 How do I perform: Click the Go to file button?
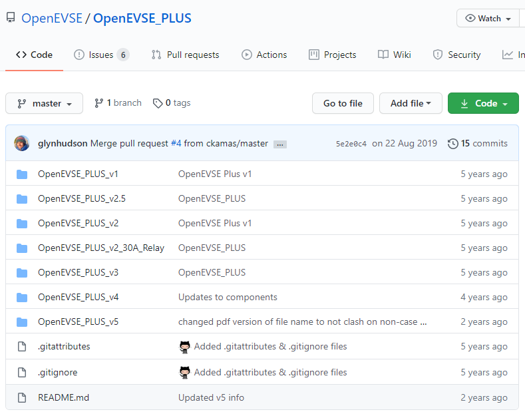(x=343, y=103)
